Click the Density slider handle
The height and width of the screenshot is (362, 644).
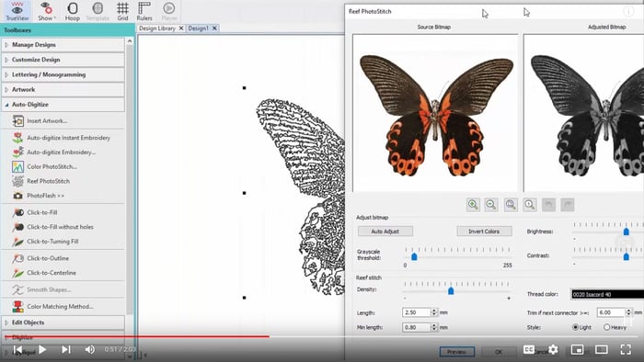pyautogui.click(x=451, y=290)
